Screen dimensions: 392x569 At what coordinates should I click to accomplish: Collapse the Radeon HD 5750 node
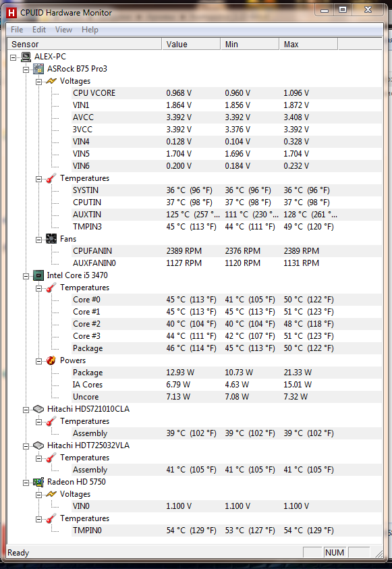(x=26, y=483)
